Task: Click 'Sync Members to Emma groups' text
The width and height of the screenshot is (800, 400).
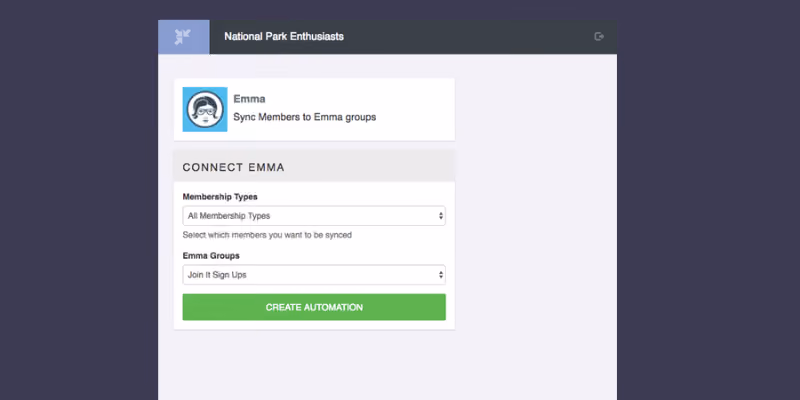Action: coord(305,117)
